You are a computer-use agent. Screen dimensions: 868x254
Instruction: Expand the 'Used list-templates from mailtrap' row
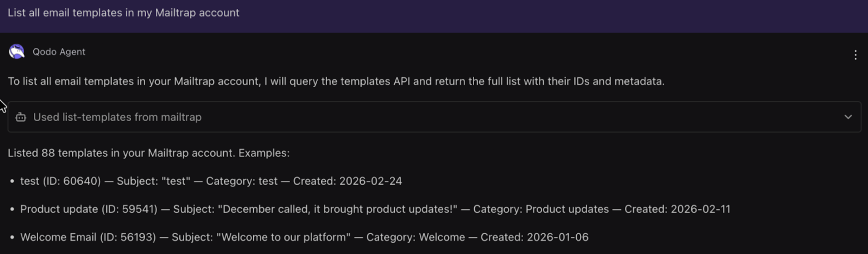(x=117, y=117)
